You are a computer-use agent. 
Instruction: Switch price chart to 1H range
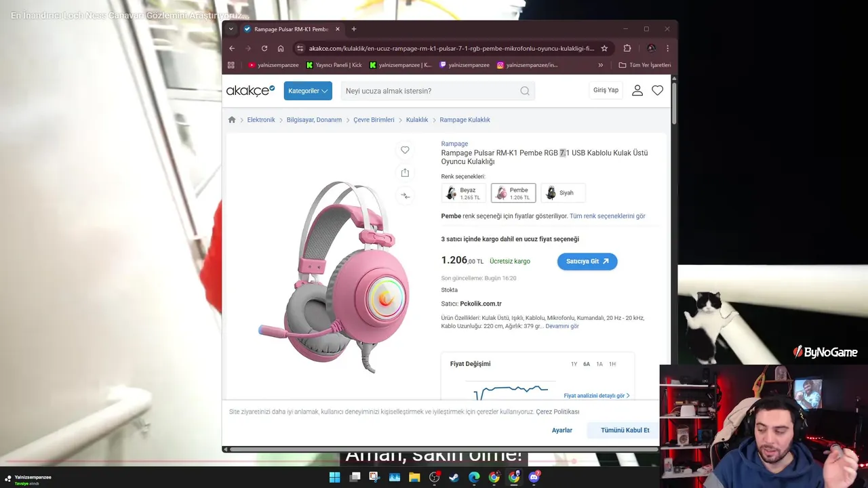click(612, 364)
